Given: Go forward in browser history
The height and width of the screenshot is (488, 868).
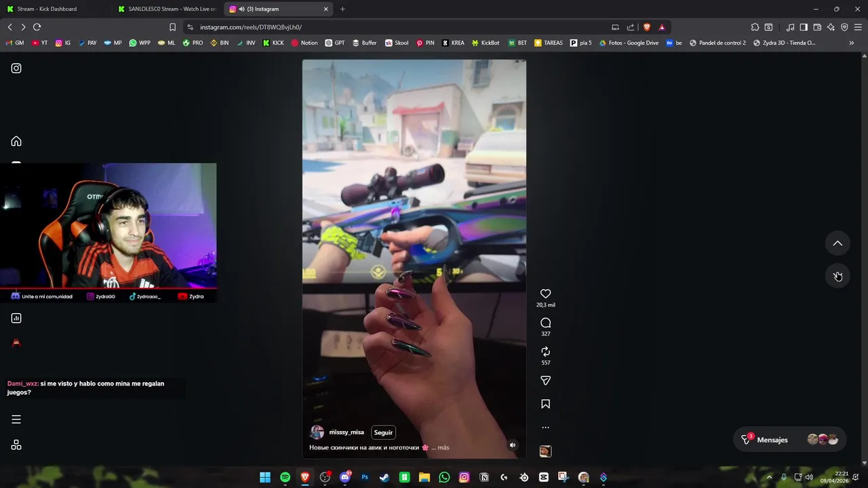Looking at the screenshot, I should pyautogui.click(x=23, y=27).
